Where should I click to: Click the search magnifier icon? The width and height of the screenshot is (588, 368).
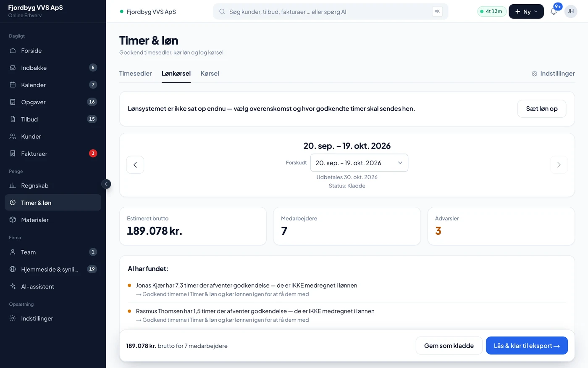click(x=222, y=12)
